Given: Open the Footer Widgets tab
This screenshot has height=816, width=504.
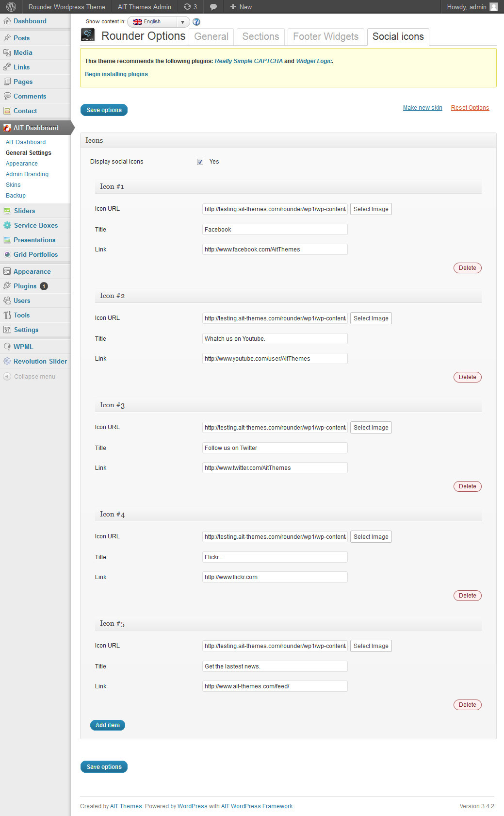Looking at the screenshot, I should coord(325,36).
